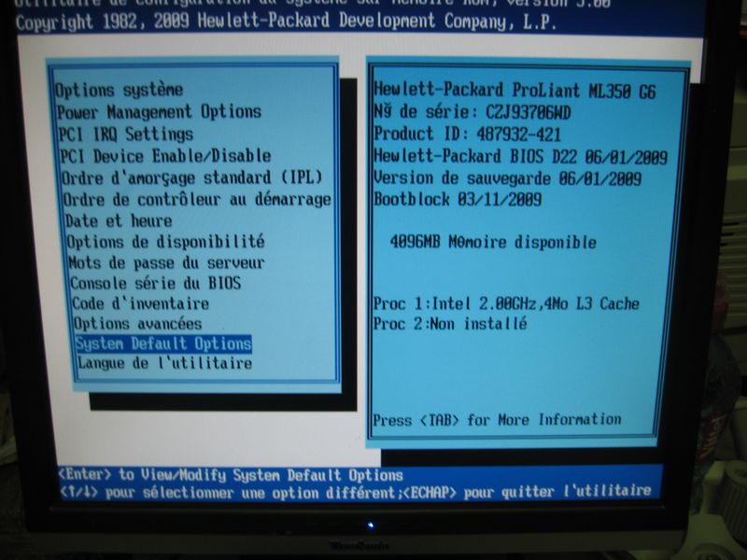Open the Code d'inventaire entry

[x=141, y=303]
